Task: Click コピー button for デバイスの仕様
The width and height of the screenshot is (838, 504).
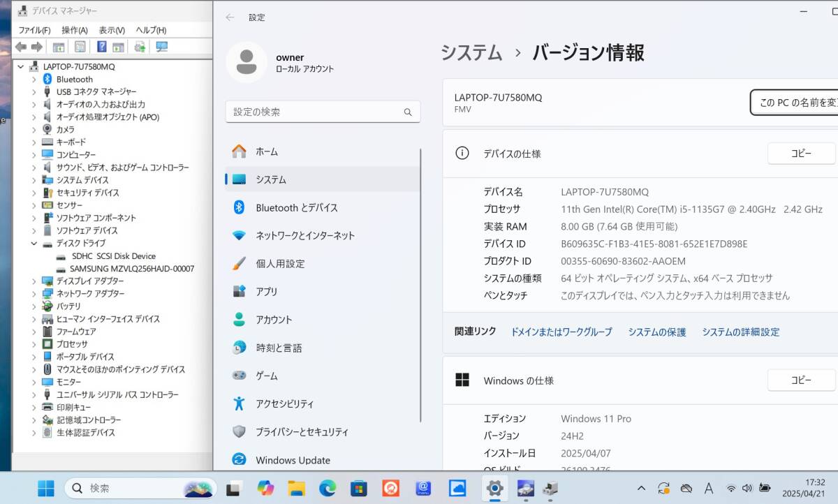Action: [801, 154]
